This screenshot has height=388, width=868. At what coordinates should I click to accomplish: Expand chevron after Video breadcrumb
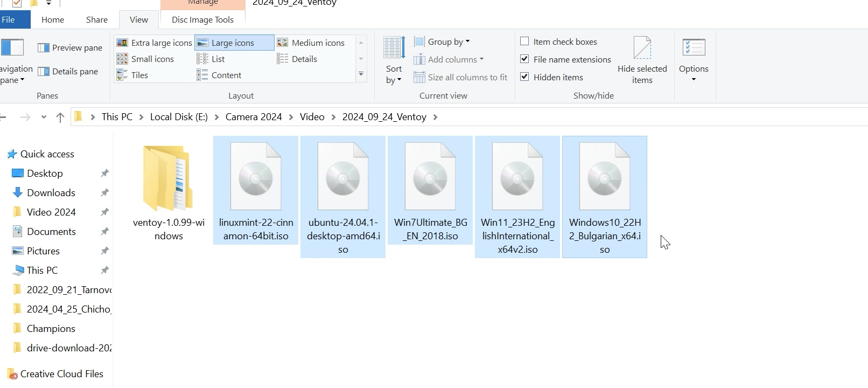tap(334, 117)
